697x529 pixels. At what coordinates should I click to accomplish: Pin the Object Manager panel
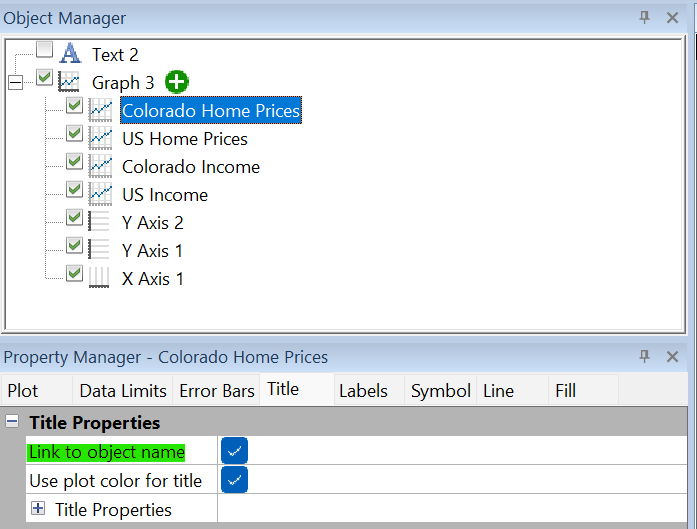click(645, 18)
